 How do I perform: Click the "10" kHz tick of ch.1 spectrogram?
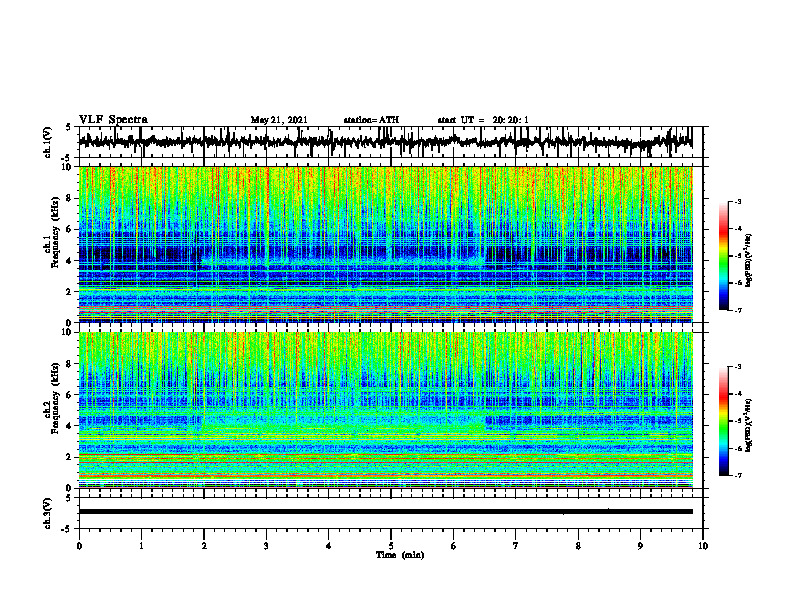(67, 167)
